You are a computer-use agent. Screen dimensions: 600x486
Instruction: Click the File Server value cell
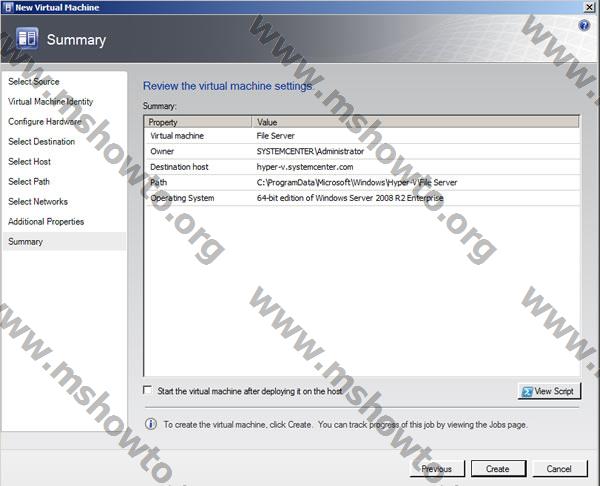click(x=276, y=136)
